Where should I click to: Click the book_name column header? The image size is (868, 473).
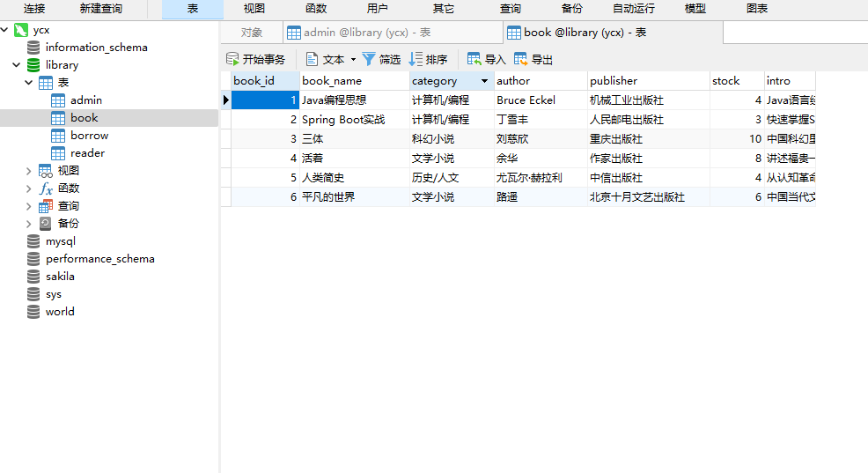tap(354, 81)
